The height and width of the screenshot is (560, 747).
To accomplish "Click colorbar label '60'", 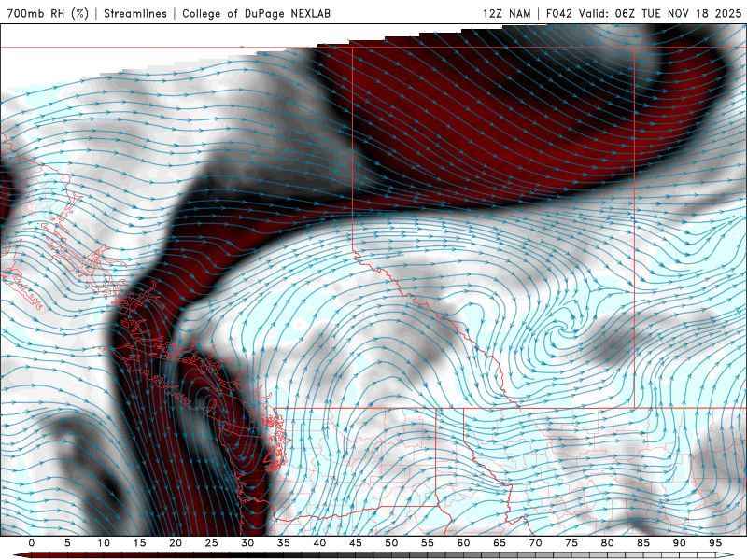I will point(463,543).
